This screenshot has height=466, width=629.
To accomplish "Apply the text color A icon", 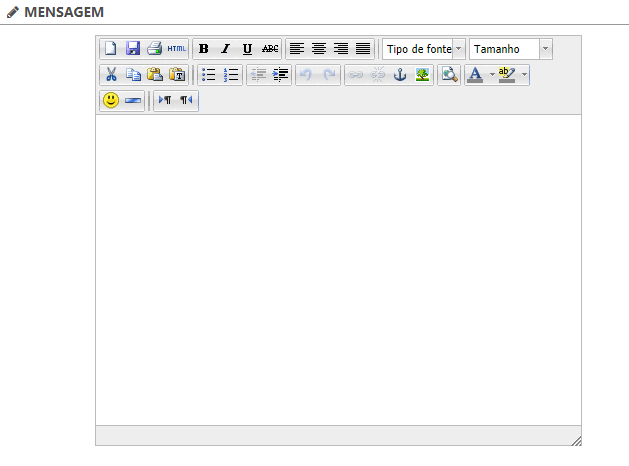I will click(x=475, y=75).
